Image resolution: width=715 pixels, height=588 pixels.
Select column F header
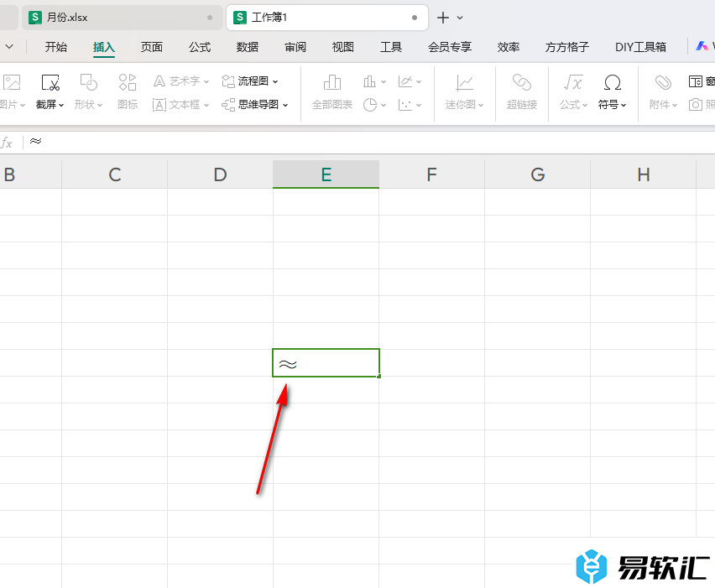(431, 174)
